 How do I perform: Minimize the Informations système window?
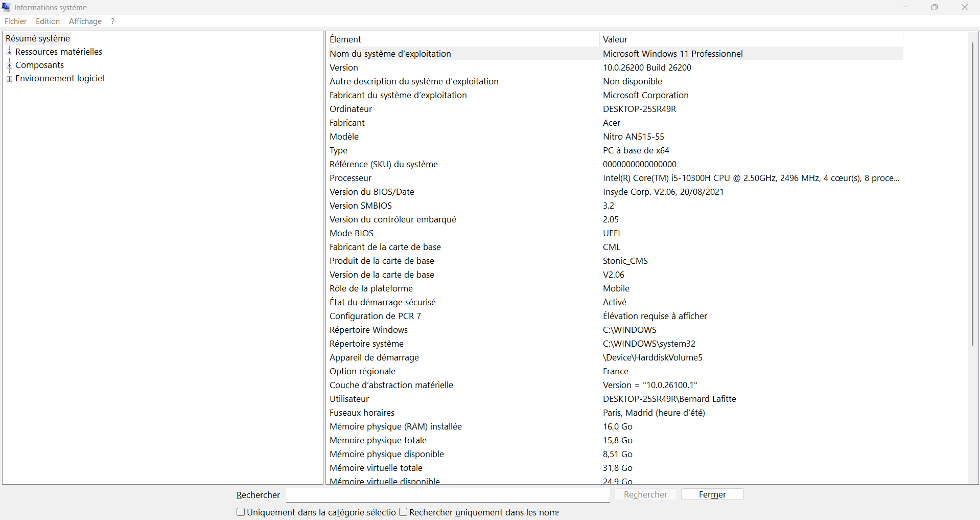[x=905, y=7]
